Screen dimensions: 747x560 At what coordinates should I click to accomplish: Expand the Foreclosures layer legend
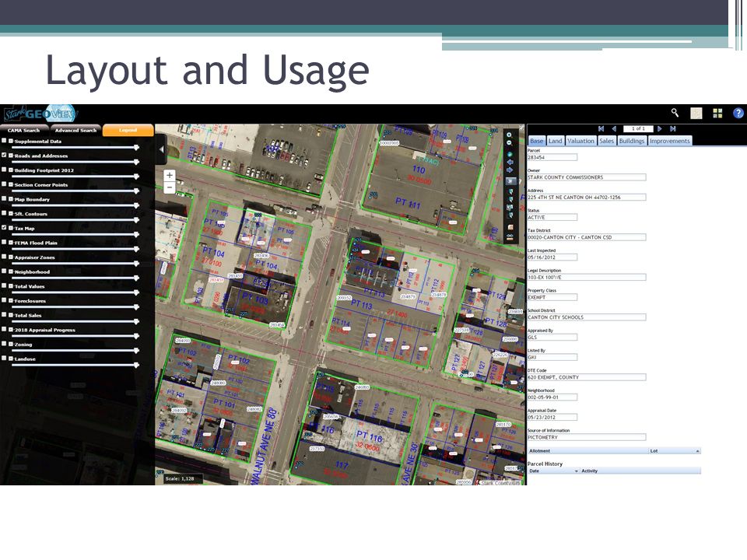(11, 300)
